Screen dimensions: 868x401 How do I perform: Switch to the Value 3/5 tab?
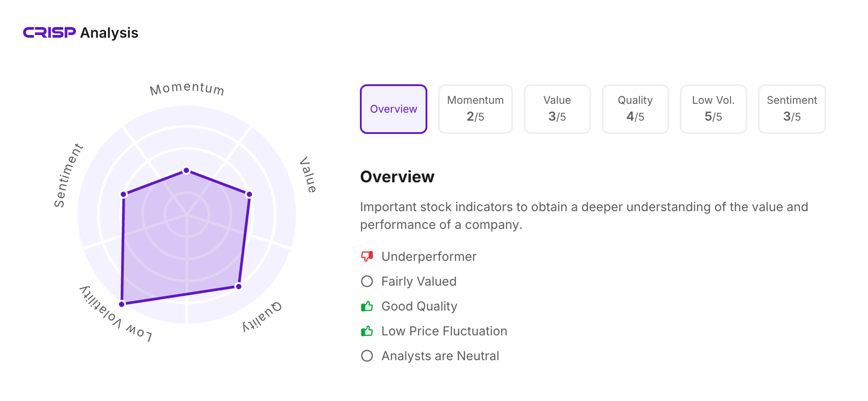(557, 109)
